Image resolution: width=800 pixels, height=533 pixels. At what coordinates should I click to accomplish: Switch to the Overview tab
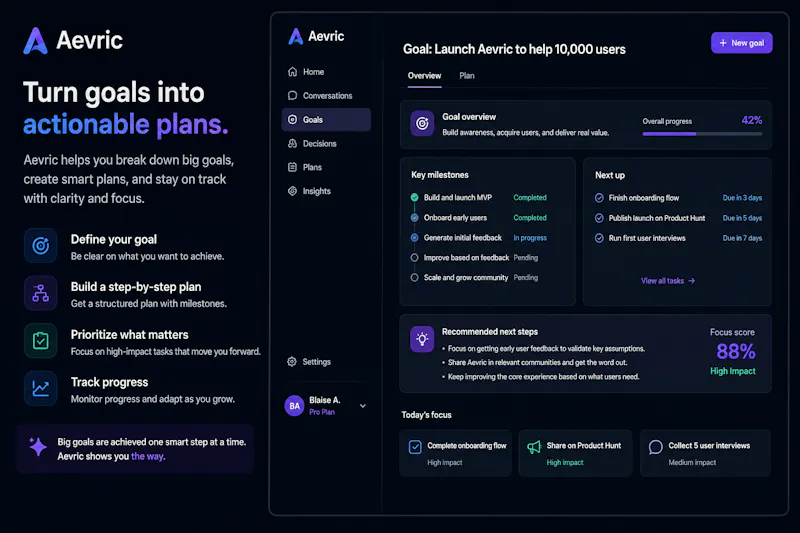tap(424, 75)
